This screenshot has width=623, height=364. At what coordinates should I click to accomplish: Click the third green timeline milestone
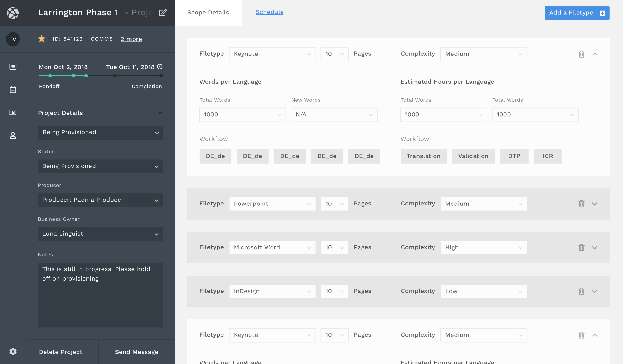tap(86, 76)
